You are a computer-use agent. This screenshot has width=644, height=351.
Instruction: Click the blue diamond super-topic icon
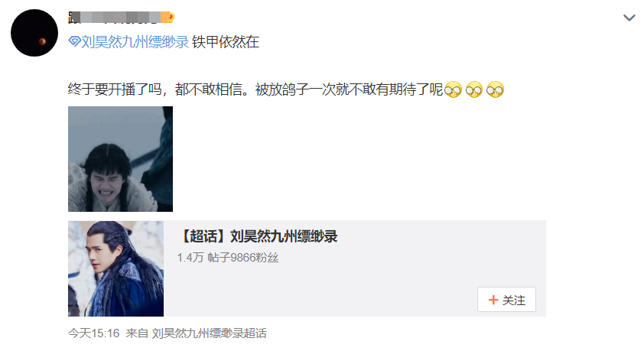coord(74,41)
